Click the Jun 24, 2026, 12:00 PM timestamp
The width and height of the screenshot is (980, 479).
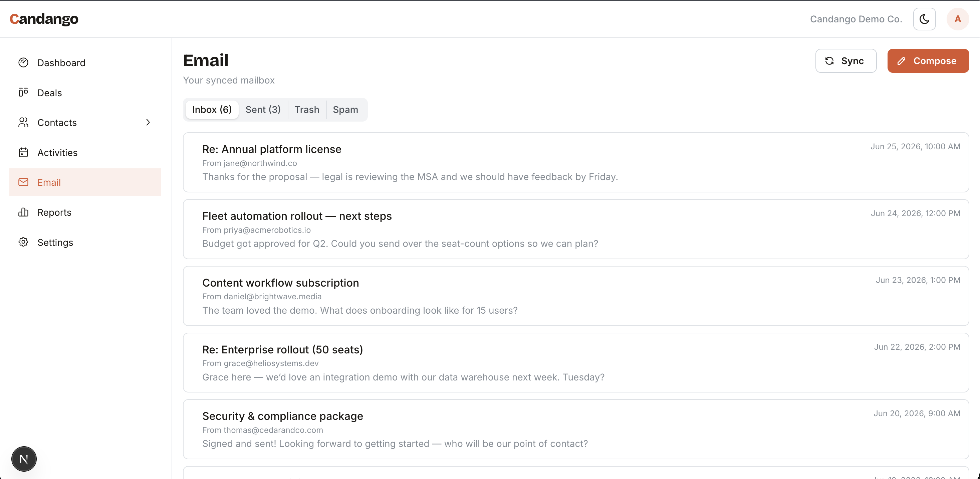pos(916,213)
